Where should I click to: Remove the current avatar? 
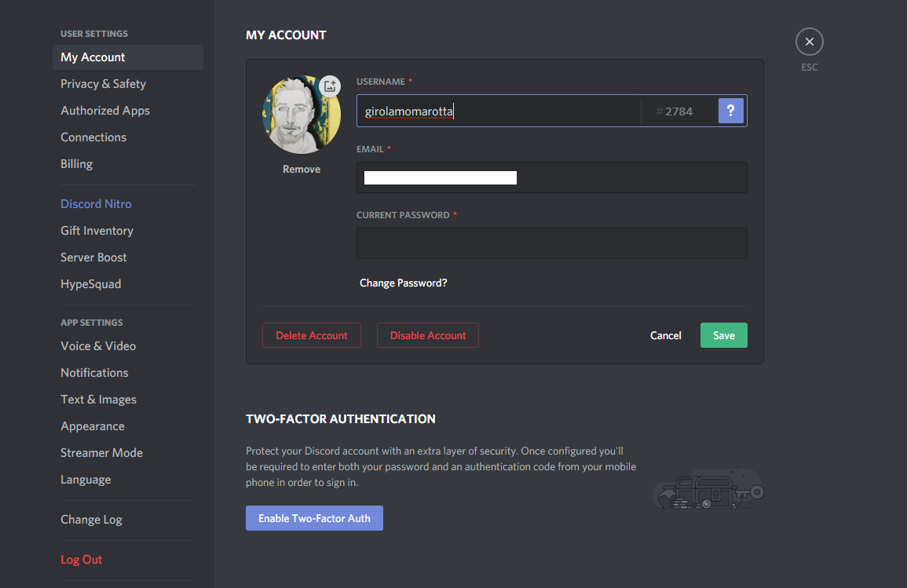(x=302, y=170)
